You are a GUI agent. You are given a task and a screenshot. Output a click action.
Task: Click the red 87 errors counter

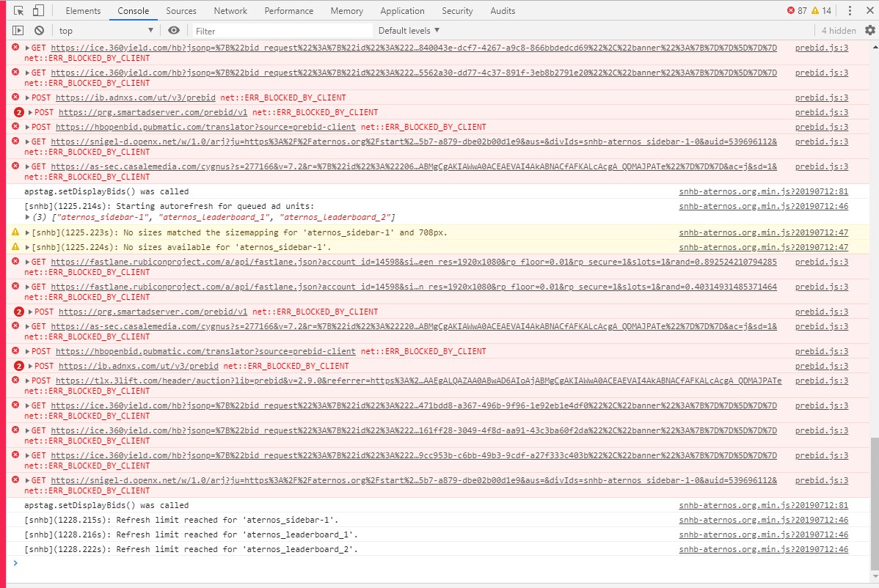(x=797, y=11)
